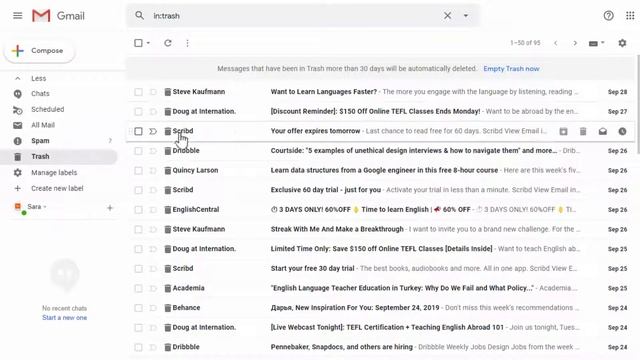Refresh the message list
This screenshot has width=640, height=360.
pos(168,43)
